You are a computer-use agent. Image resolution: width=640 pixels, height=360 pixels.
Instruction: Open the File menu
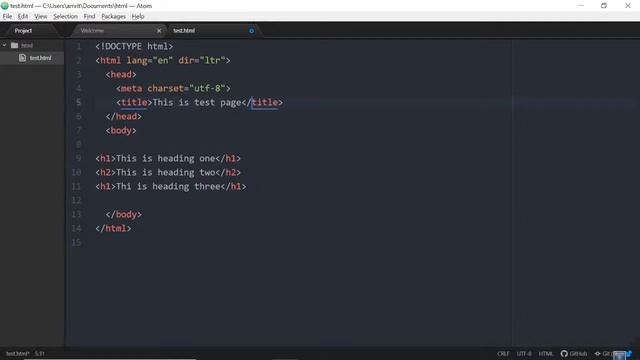pos(7,16)
